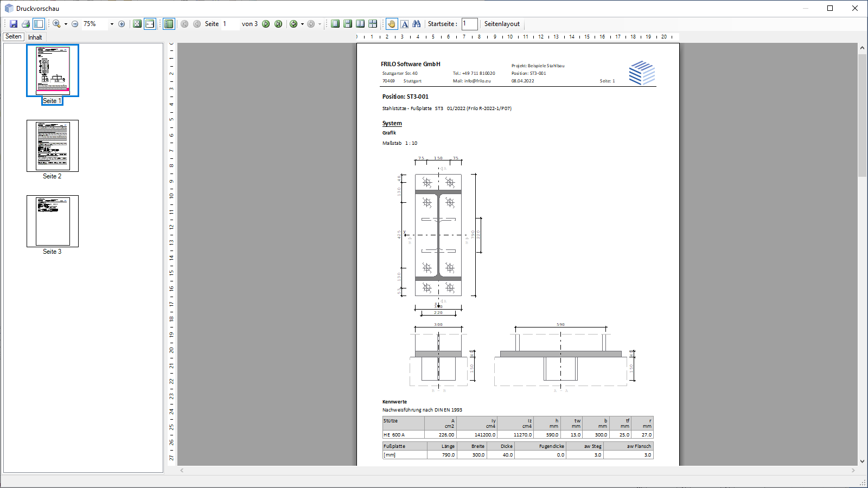The image size is (868, 488).
Task: Click 'Maßstab 1 : 10' text
Action: pos(400,143)
